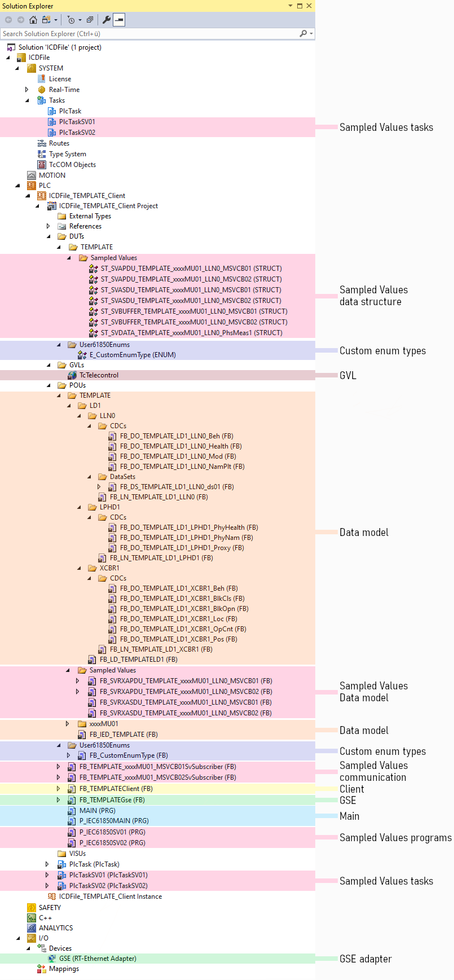Select FB_TEMPLATE_xxxxMU01_MSVCB02SvSubscriber (FB)
This screenshot has width=454, height=980.
(x=158, y=777)
